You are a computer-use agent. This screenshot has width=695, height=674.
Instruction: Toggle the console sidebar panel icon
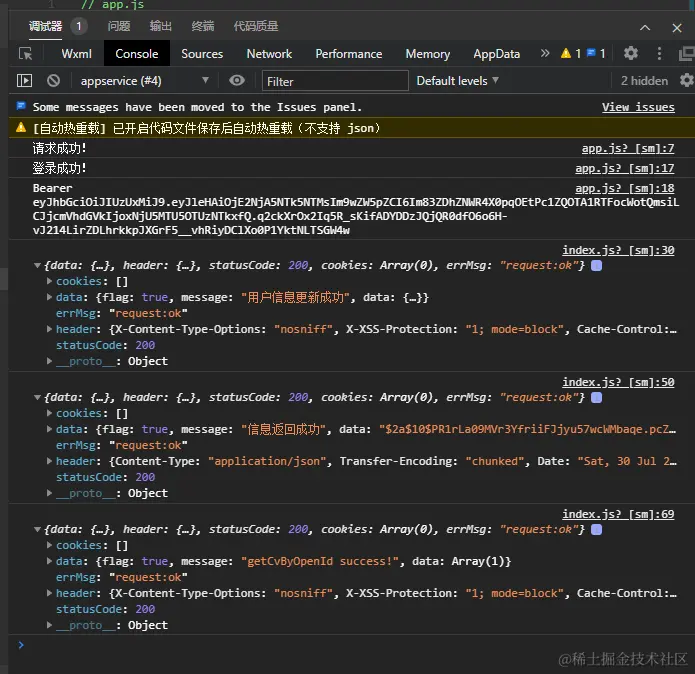[x=24, y=81]
